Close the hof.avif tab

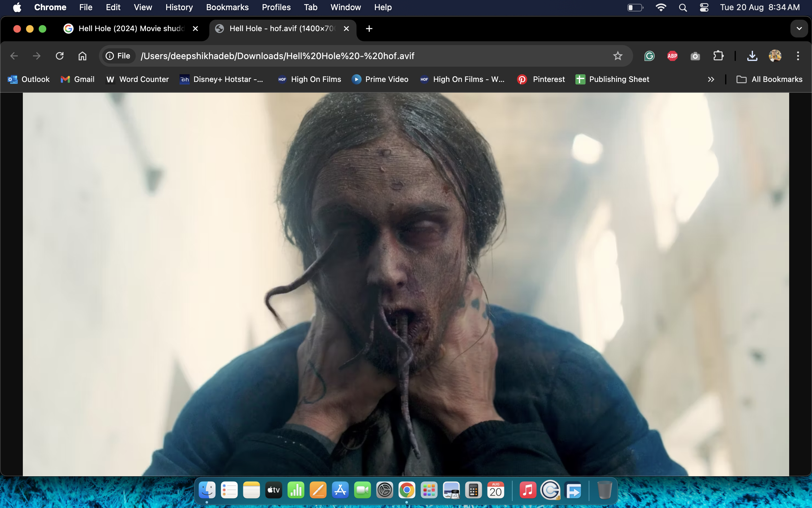pos(346,29)
